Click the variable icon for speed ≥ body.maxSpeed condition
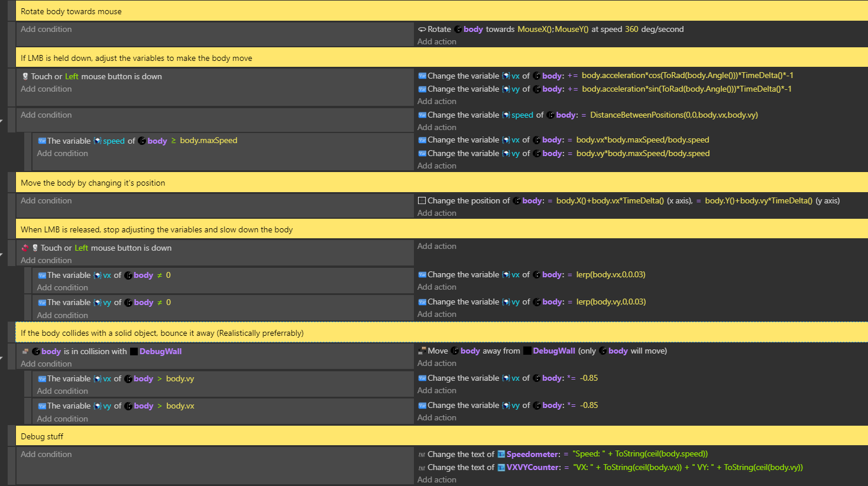This screenshot has height=486, width=868. 42,141
